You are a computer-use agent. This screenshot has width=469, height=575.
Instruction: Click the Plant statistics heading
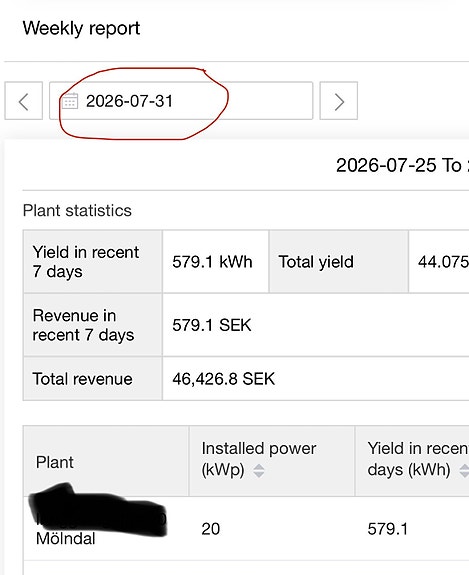77,210
